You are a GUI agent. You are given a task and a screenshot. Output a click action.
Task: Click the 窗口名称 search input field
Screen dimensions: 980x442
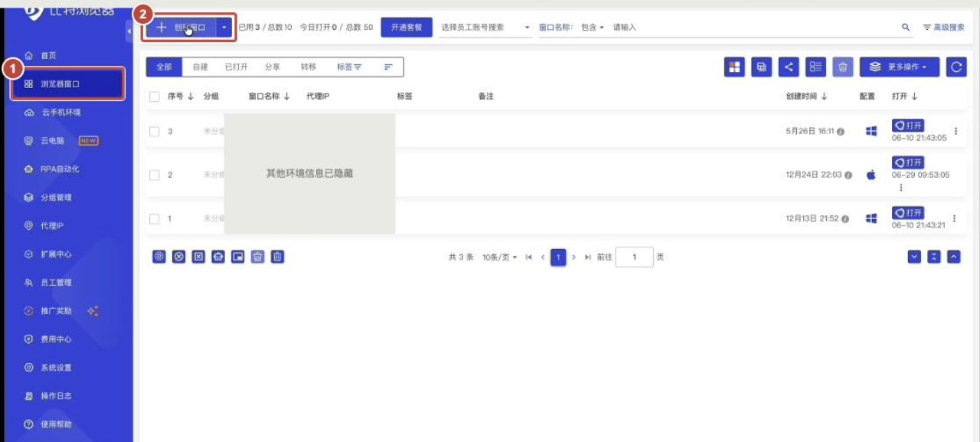(754, 28)
